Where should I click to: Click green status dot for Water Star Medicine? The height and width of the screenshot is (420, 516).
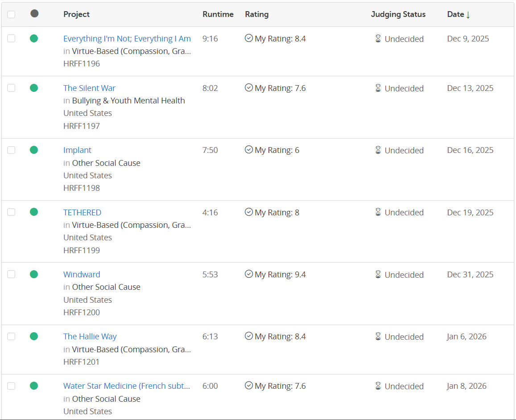[34, 386]
